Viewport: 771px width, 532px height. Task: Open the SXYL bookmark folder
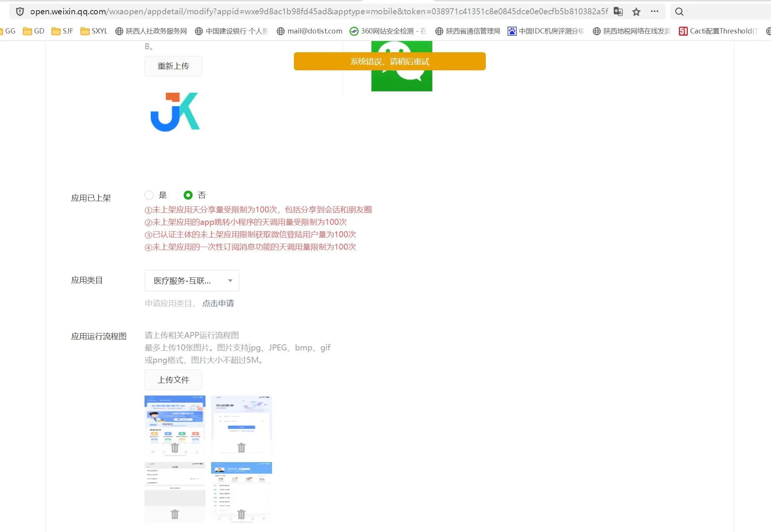(94, 31)
